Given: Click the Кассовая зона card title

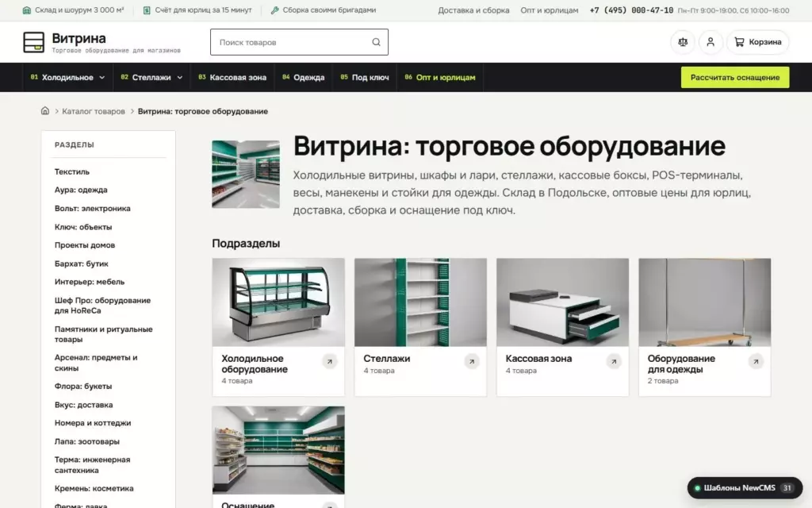Looking at the screenshot, I should pyautogui.click(x=538, y=359).
